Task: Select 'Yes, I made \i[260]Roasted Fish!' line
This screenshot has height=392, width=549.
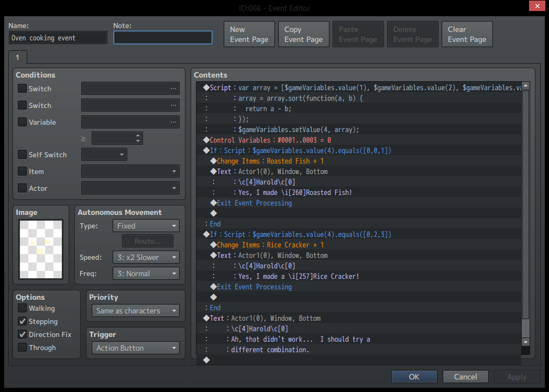Action: coord(359,192)
